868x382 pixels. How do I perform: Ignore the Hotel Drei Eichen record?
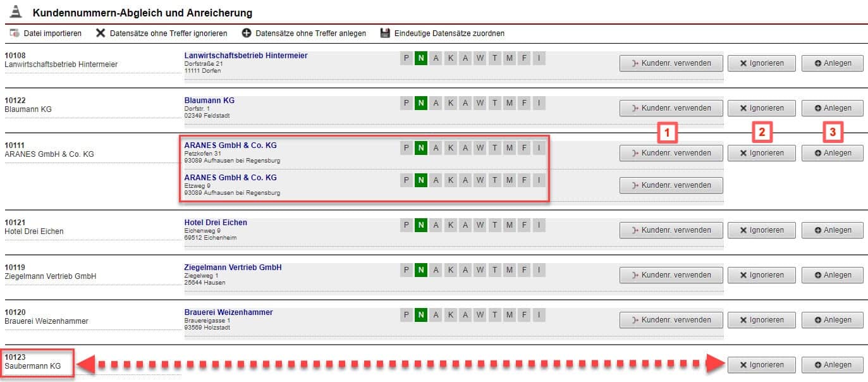click(x=762, y=230)
